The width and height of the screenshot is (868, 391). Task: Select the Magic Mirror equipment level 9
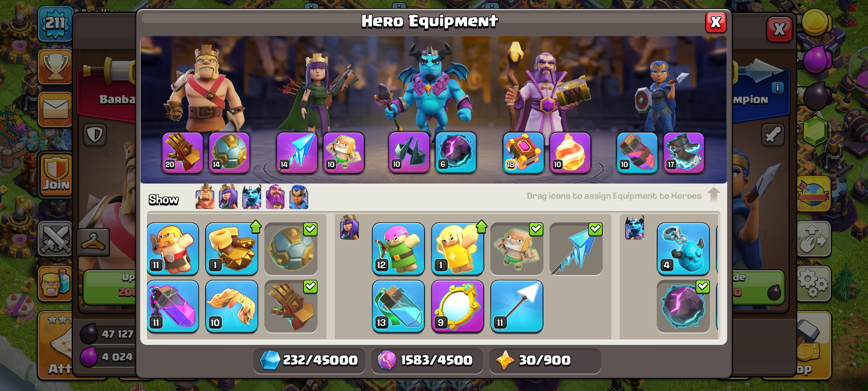coord(457,306)
